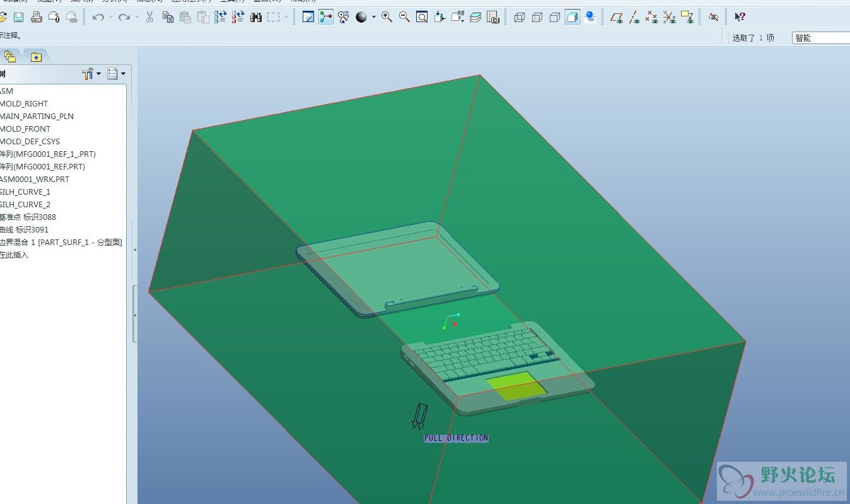Toggle datum points display
The width and height of the screenshot is (850, 504).
click(652, 18)
